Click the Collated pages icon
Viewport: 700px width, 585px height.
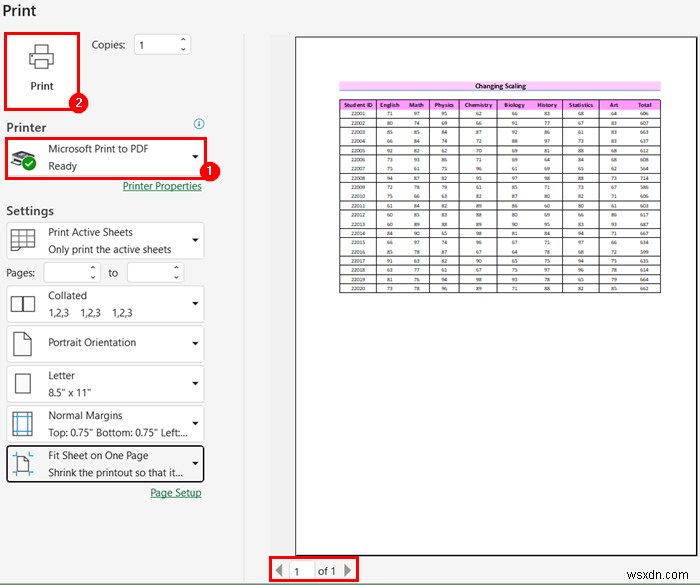[x=23, y=304]
